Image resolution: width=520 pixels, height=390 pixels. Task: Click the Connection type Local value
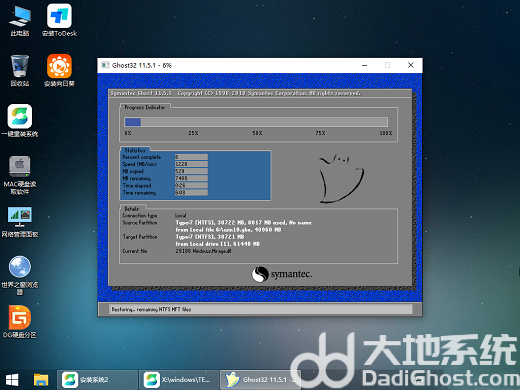coord(181,215)
